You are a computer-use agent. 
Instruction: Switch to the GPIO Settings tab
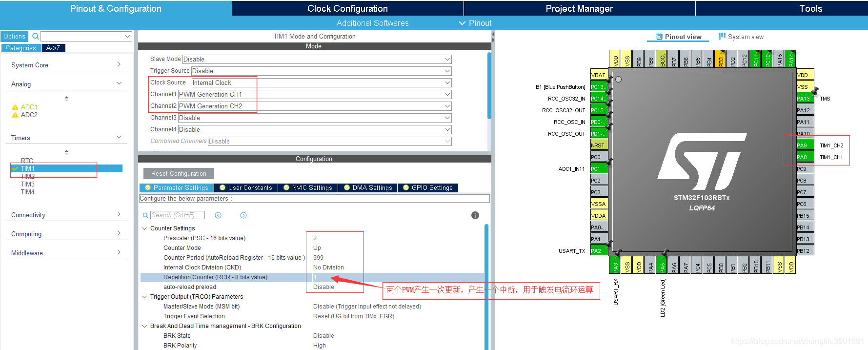428,188
